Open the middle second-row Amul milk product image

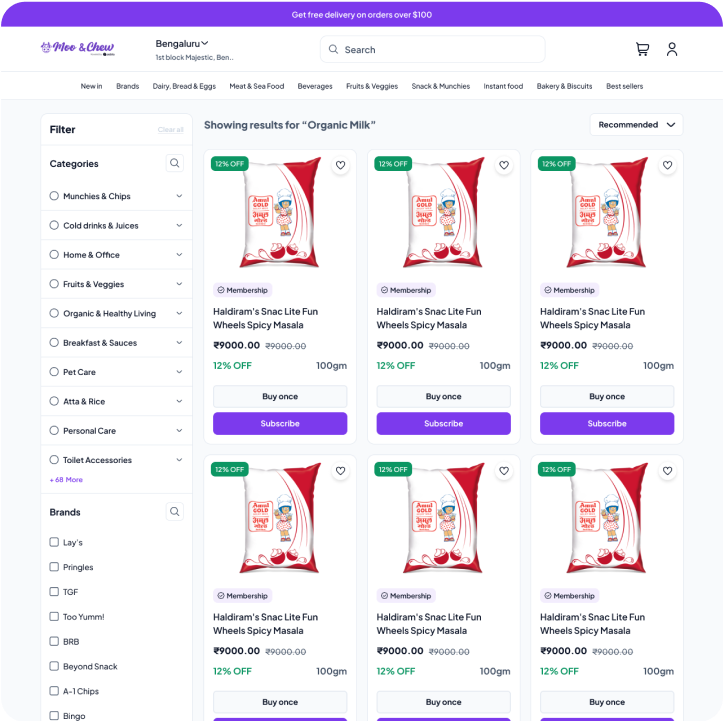coord(444,518)
